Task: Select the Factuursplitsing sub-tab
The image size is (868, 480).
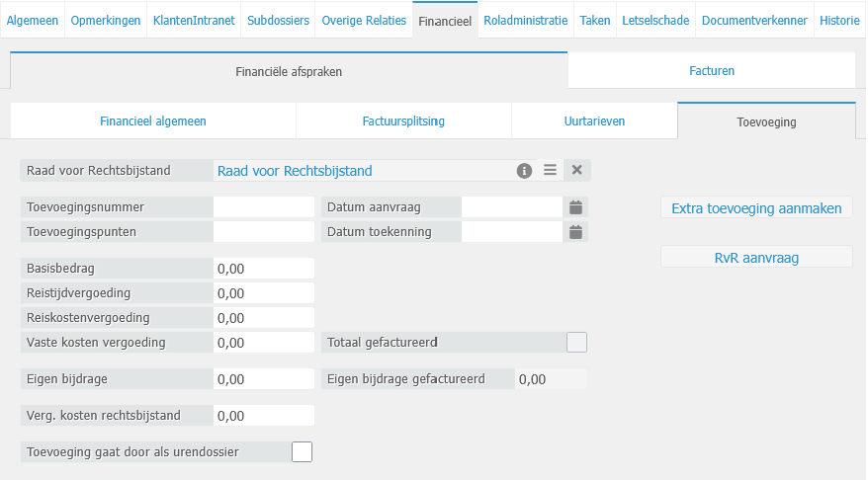Action: pos(403,121)
